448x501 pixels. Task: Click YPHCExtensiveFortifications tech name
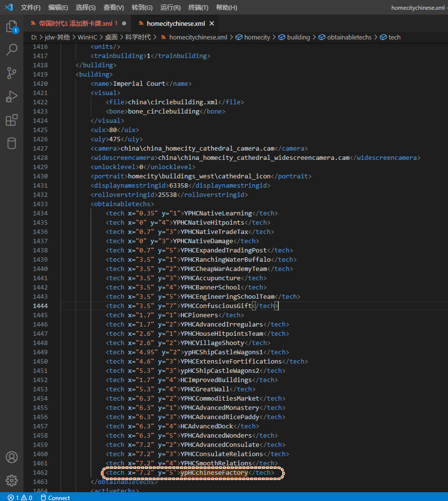click(x=231, y=362)
